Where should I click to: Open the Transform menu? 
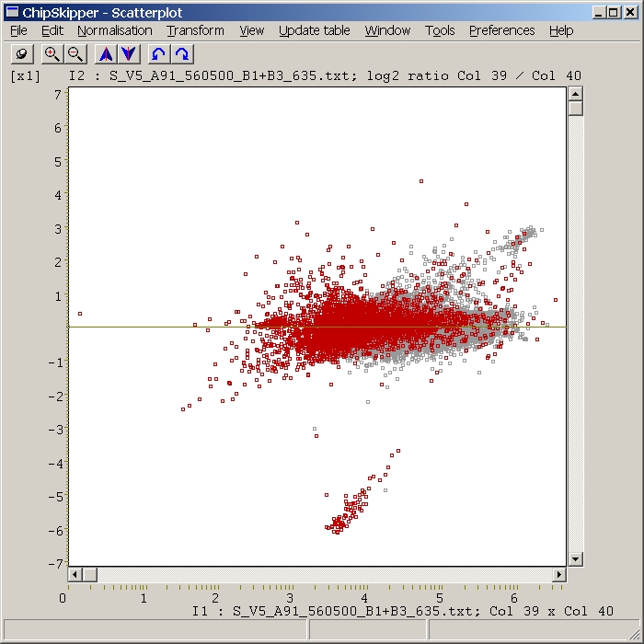tap(195, 30)
